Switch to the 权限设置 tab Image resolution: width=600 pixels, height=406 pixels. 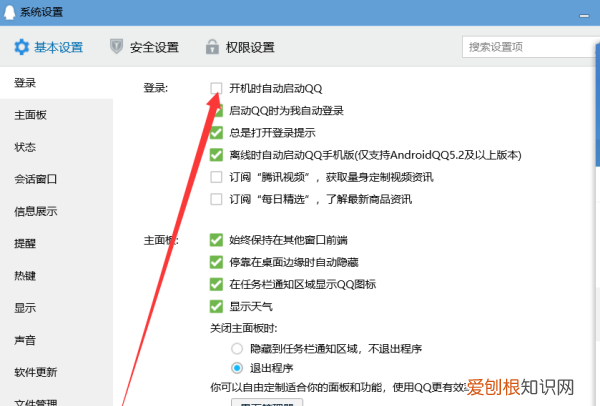click(x=240, y=47)
